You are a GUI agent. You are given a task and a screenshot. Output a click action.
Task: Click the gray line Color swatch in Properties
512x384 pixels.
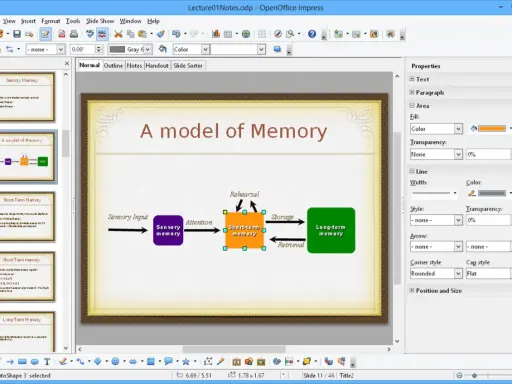pyautogui.click(x=492, y=193)
